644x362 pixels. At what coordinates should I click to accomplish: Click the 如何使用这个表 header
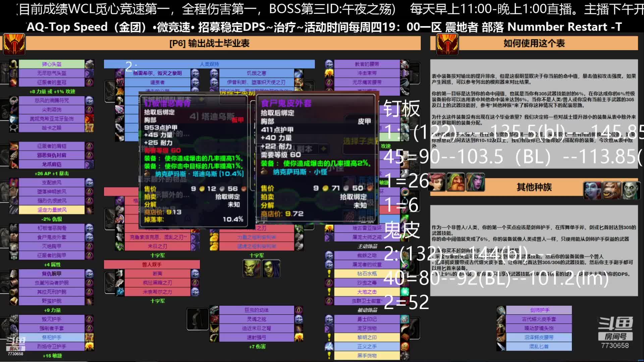click(534, 44)
